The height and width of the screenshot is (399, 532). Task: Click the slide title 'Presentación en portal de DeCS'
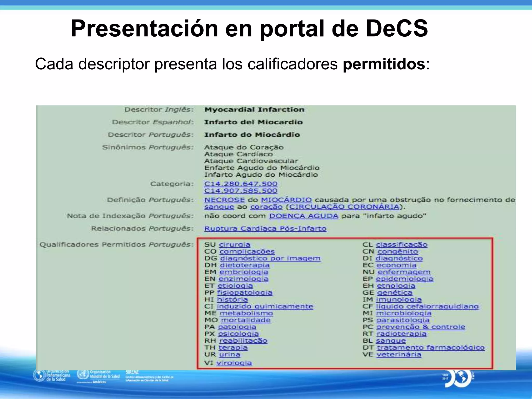[x=249, y=28]
